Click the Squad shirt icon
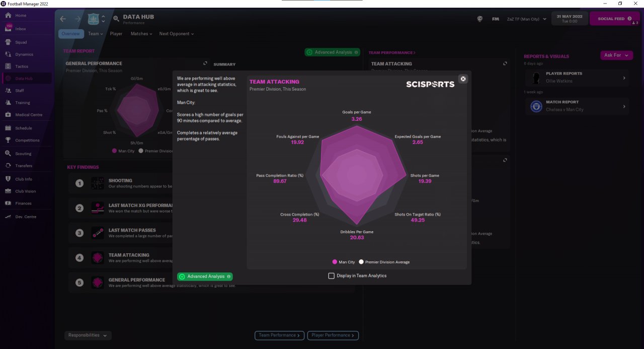644x349 pixels. [x=8, y=42]
